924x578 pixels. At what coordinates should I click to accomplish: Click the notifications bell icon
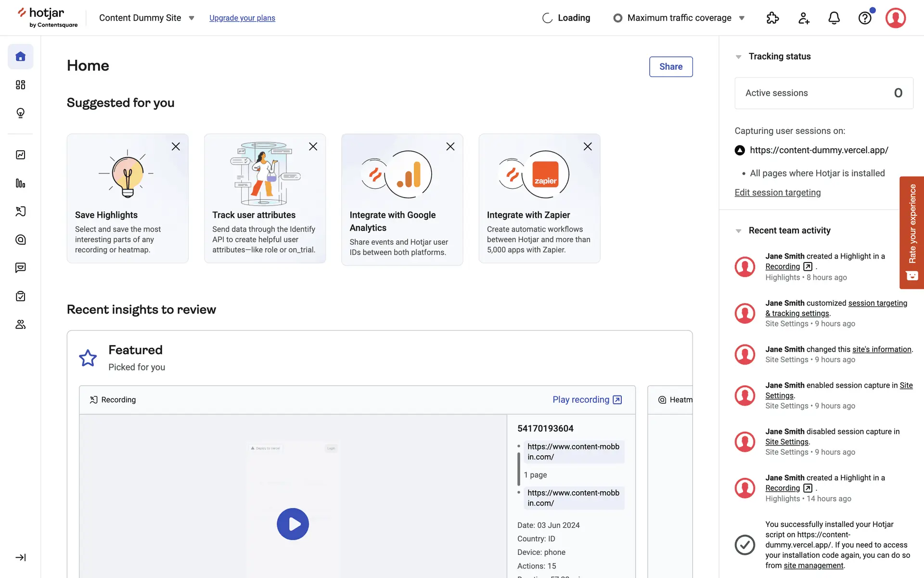click(834, 18)
